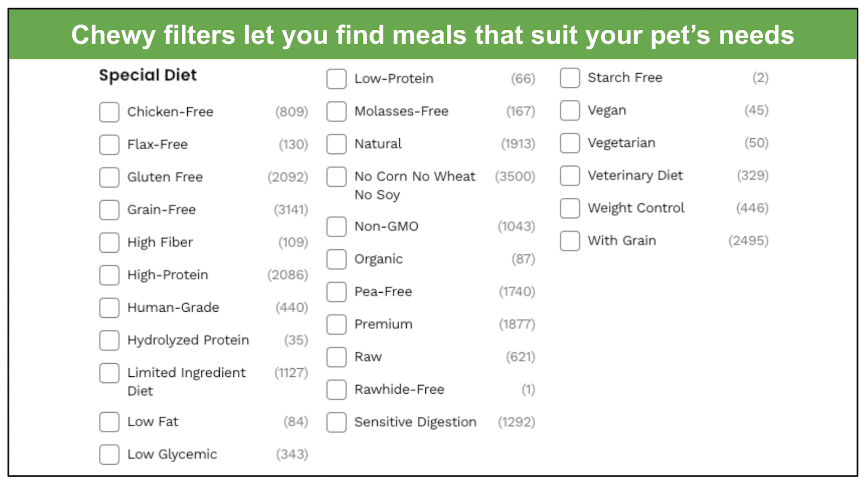Enable the Grain-Free diet filter
Image resolution: width=868 pixels, height=488 pixels.
[x=109, y=210]
